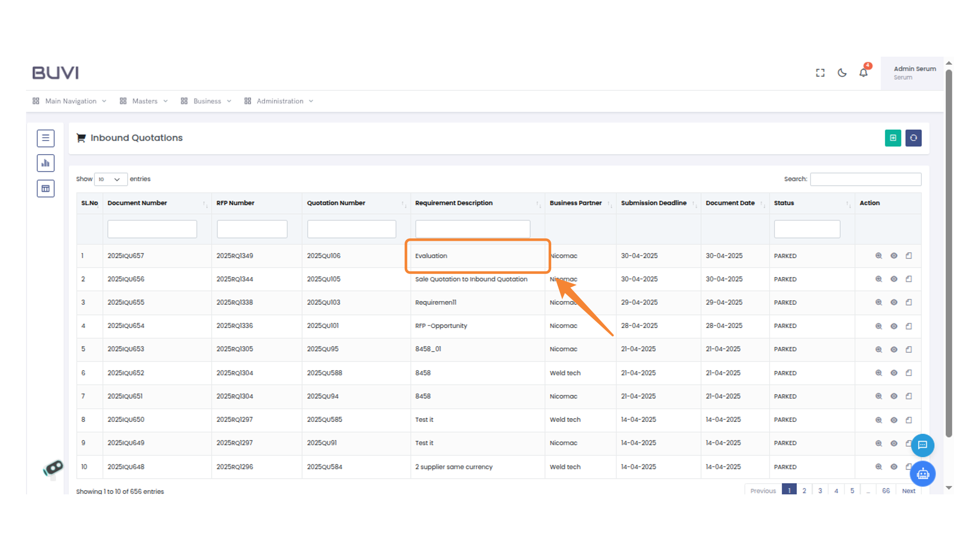Click the blue refresh icon button
Screen dimensions: 980x551
[913, 138]
